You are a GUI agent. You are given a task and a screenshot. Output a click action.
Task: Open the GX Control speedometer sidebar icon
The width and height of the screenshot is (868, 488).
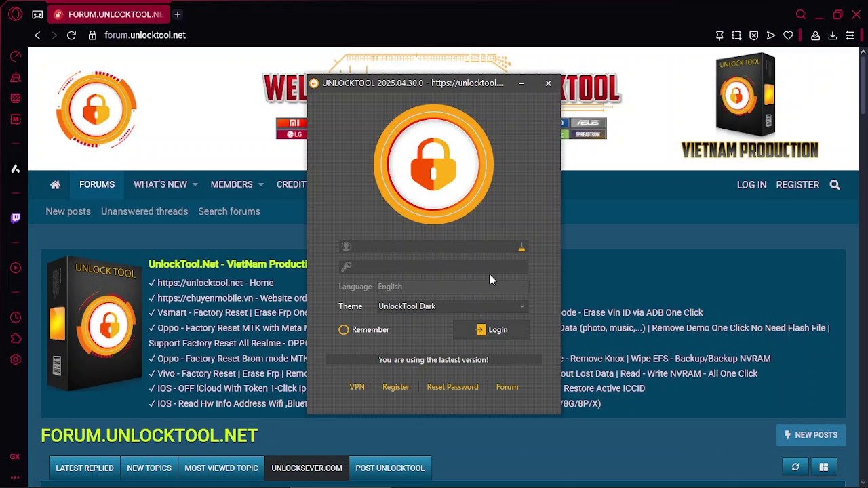15,56
